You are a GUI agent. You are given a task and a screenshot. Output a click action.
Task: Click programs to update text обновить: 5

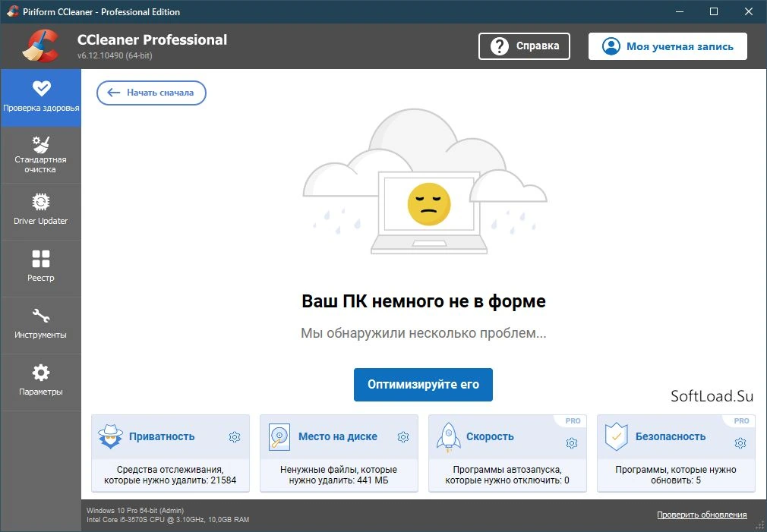click(x=676, y=480)
